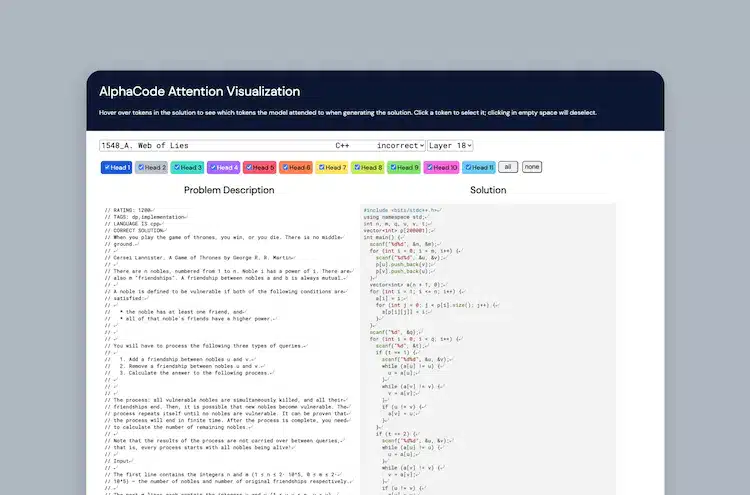The image size is (750, 495).
Task: Click the 'AlphaCode Attention Visualization' title
Action: [x=199, y=91]
